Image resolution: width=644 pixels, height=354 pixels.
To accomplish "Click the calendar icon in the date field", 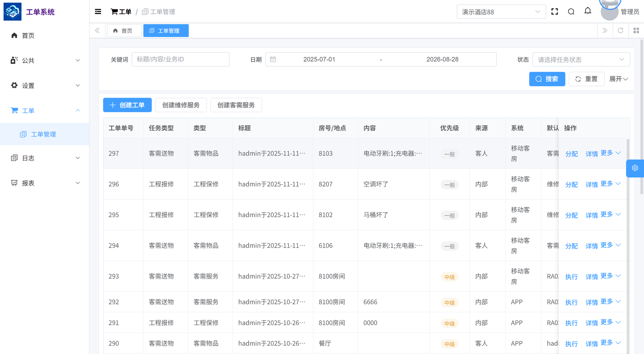I will click(x=273, y=59).
